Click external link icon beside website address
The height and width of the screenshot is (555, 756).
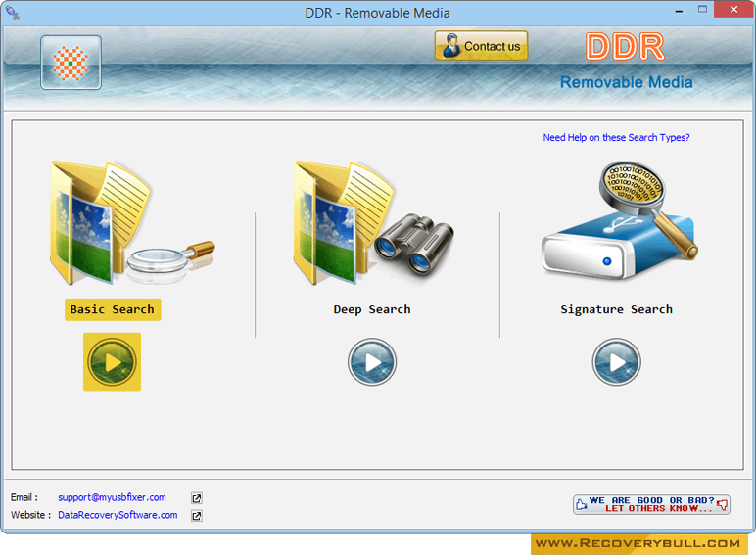coord(197,516)
